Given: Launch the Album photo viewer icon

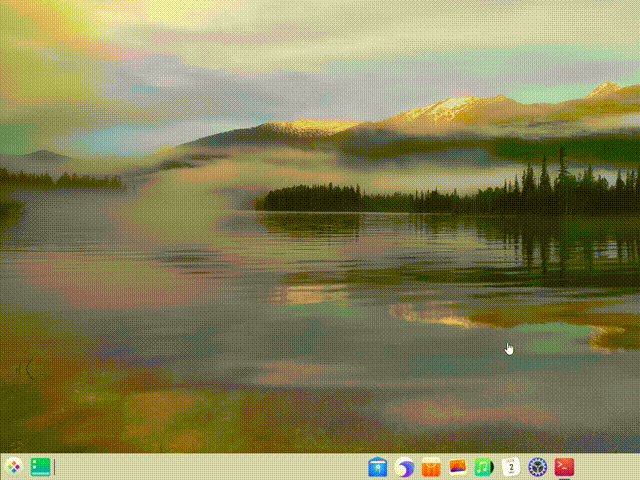Looking at the screenshot, I should tap(458, 467).
